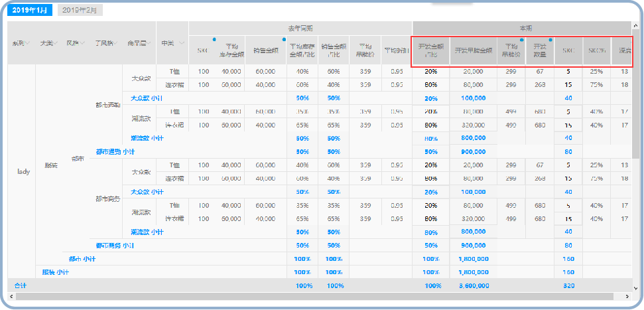Open the 2019年2月 tab
This screenshot has width=644, height=310.
tap(80, 11)
